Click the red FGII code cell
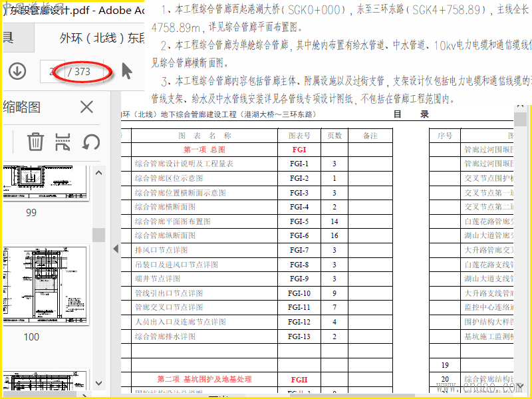The image size is (532, 399). coord(299,380)
